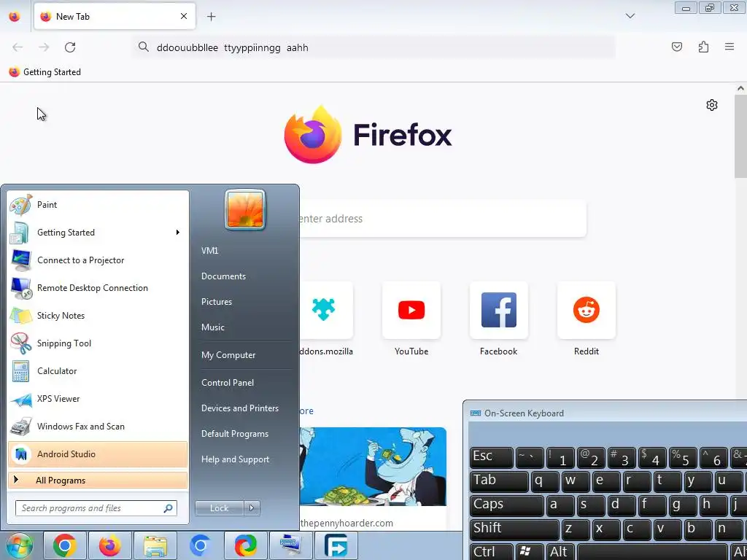Click the user account picture
Image resolution: width=747 pixels, height=560 pixels.
pyautogui.click(x=245, y=209)
